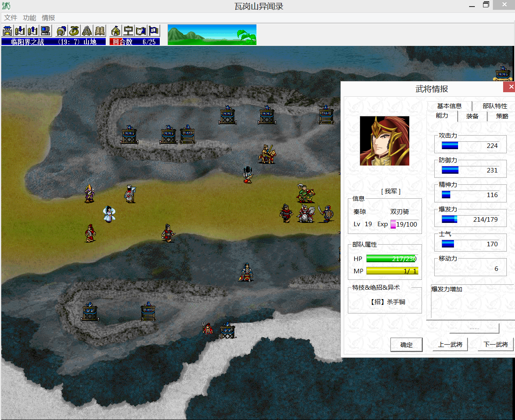Close the 武将情报 dialog with red X
515x420 pixels.
510,87
